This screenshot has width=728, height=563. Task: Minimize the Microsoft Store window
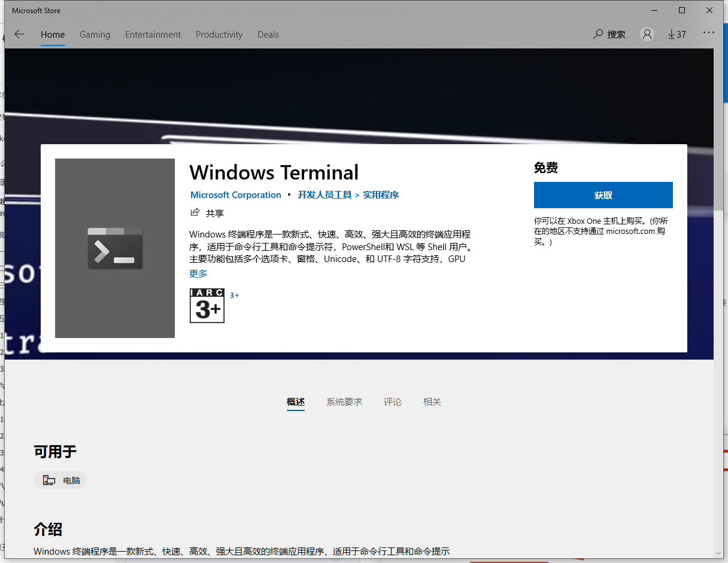[x=654, y=10]
